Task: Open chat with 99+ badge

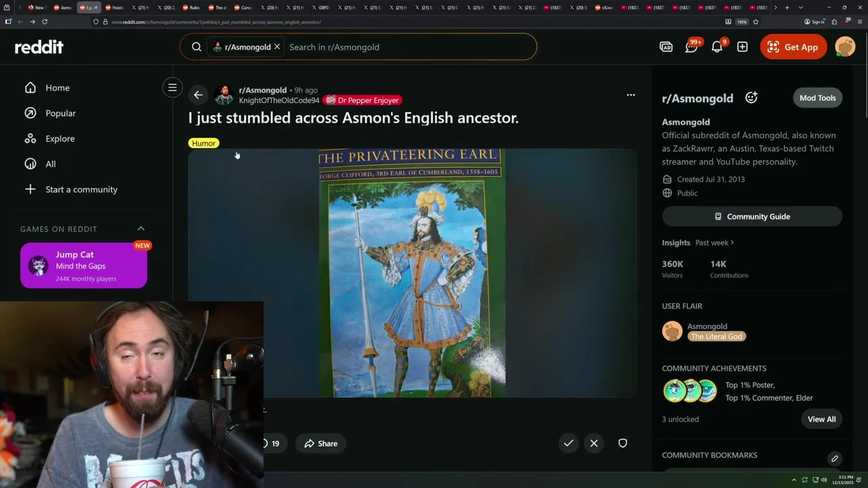Action: [x=692, y=47]
